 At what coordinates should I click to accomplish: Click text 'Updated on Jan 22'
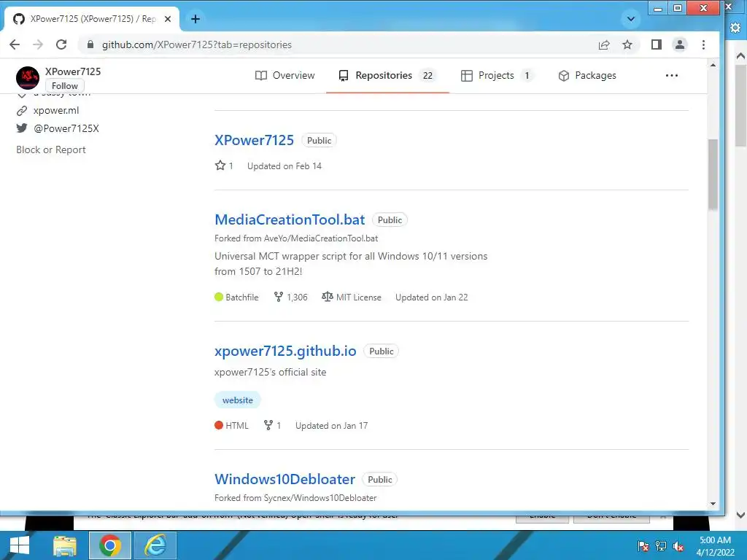coord(432,297)
